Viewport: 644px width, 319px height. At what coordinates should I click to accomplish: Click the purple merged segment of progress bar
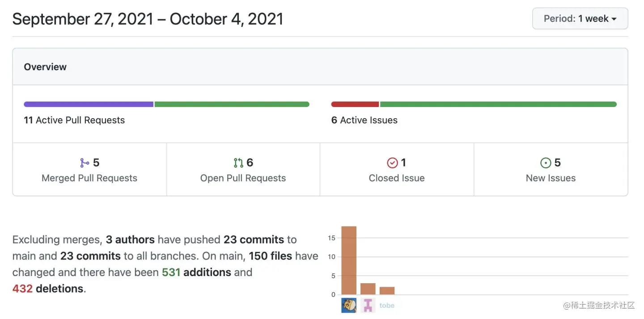[89, 104]
